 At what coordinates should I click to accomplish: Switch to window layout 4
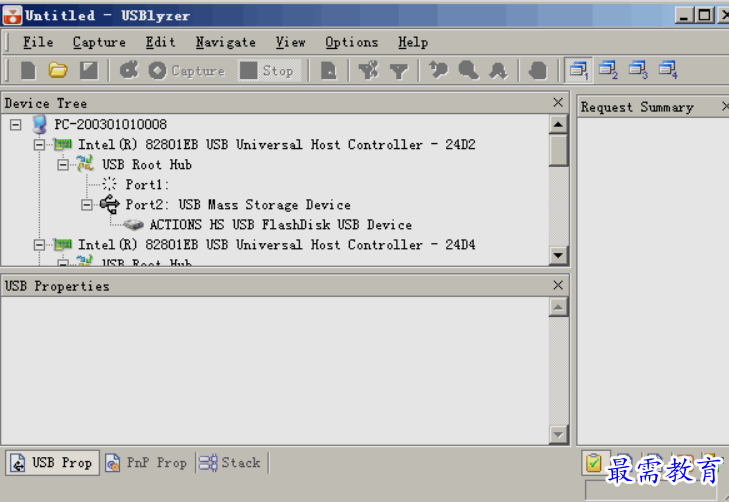point(668,70)
